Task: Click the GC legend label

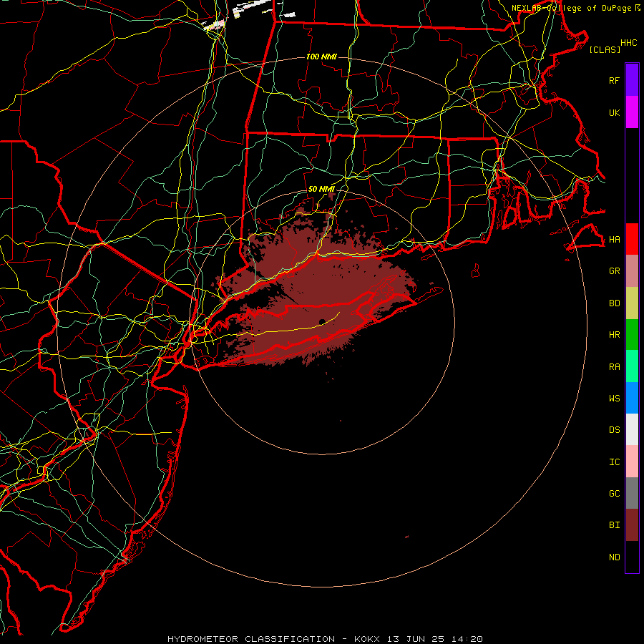Action: pos(614,494)
